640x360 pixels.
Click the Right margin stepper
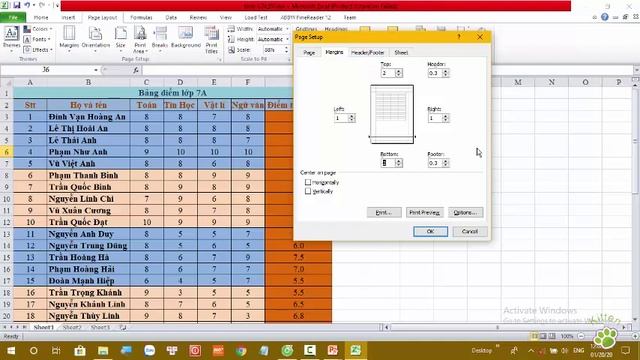(x=446, y=118)
